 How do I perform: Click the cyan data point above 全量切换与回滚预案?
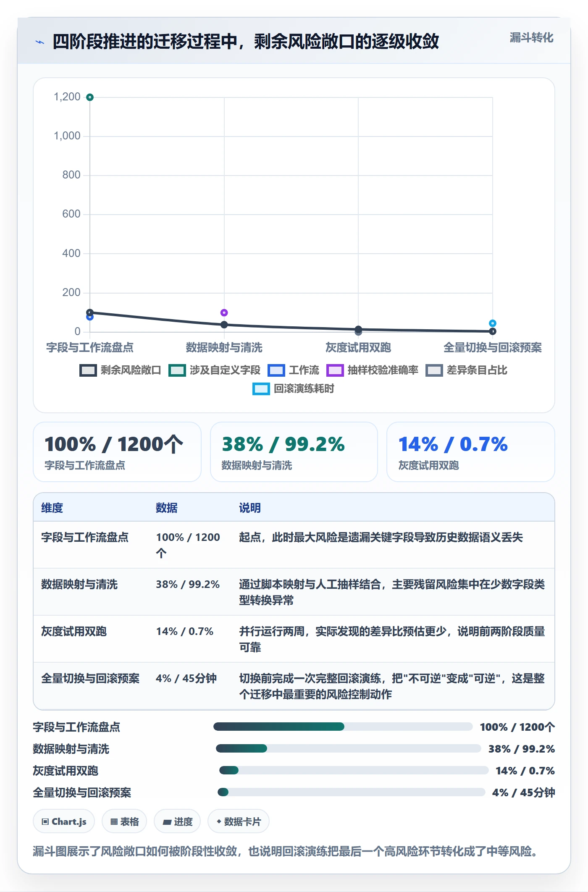tap(492, 323)
